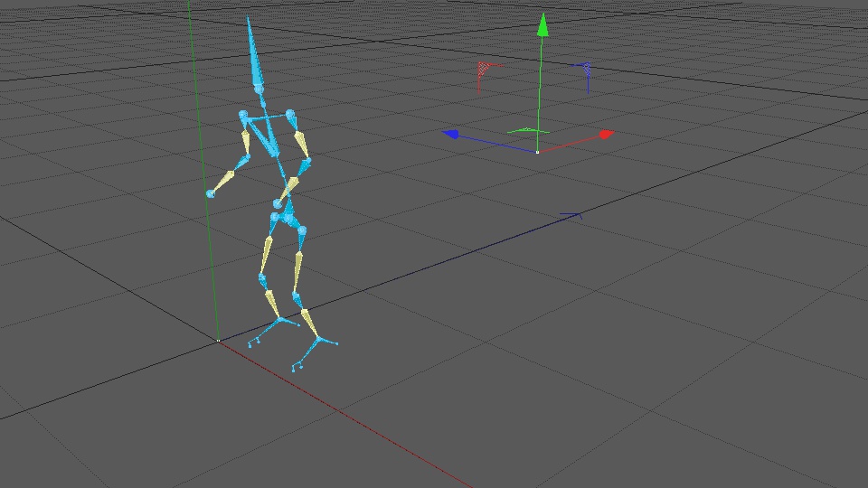868x488 pixels.
Task: Click the green Y-axis arrow tip of gizmo
Action: click(543, 25)
